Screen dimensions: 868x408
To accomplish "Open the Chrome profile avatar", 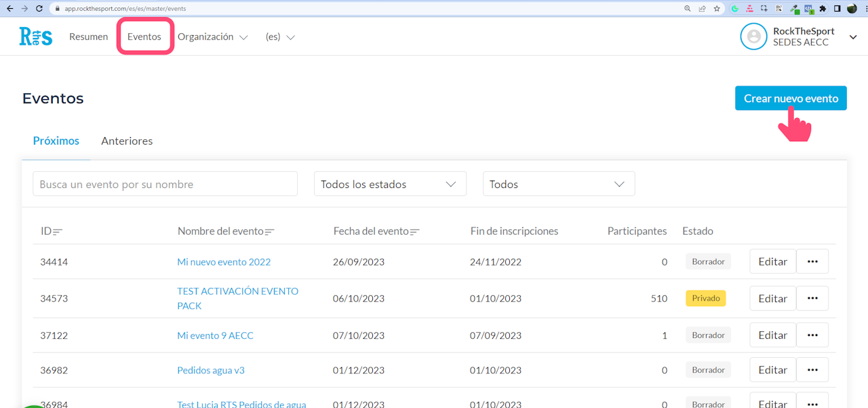I will 852,9.
